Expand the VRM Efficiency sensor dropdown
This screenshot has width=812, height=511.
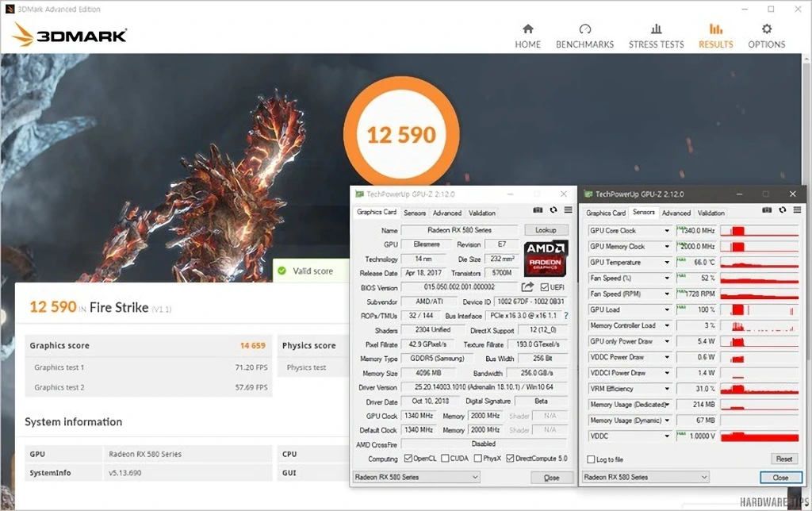click(666, 389)
